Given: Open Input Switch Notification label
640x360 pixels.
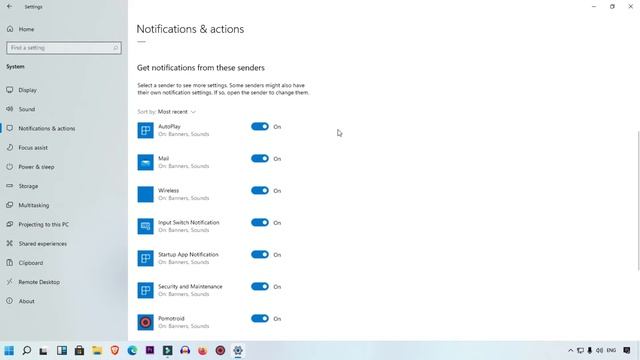Looking at the screenshot, I should [189, 222].
